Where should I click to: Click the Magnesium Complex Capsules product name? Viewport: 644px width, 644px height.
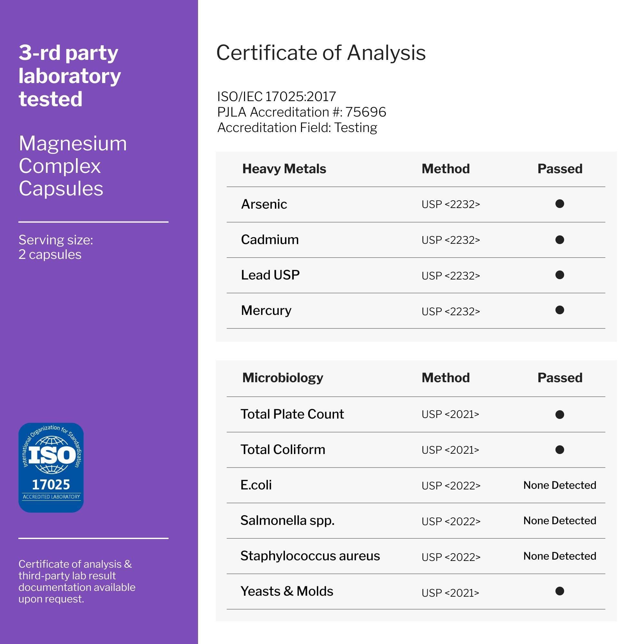tap(73, 166)
